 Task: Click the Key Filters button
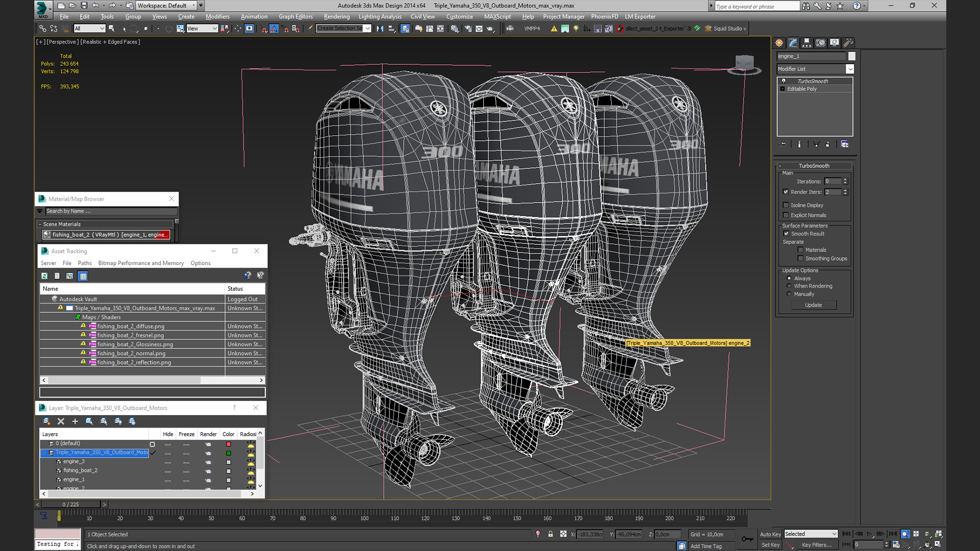(x=816, y=545)
